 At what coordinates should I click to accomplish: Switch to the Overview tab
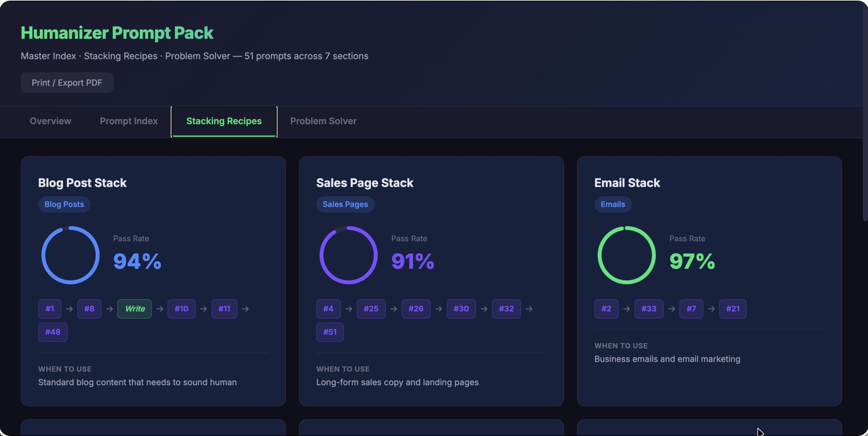point(51,121)
